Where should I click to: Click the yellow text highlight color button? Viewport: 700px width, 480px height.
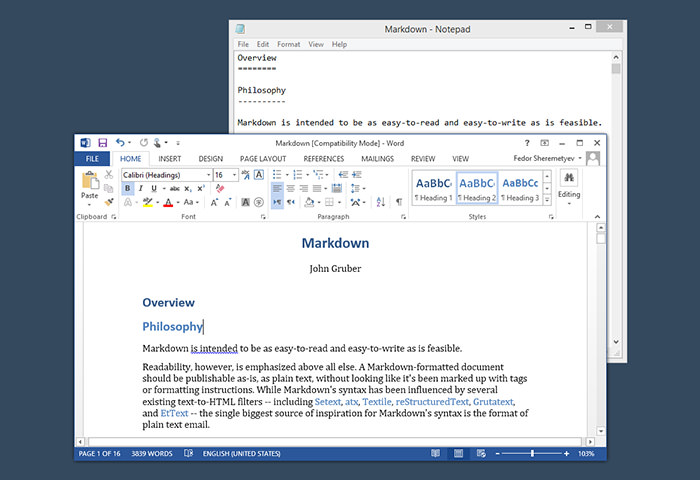pos(148,202)
